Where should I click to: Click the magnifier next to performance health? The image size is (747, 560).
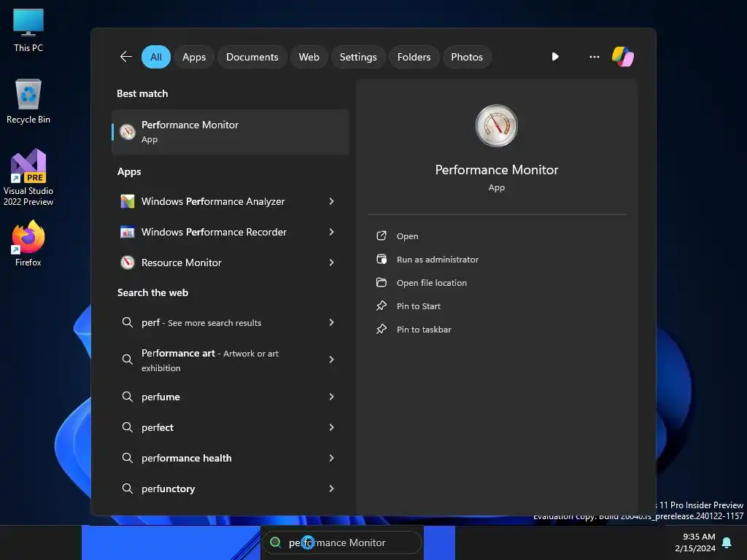coord(127,458)
